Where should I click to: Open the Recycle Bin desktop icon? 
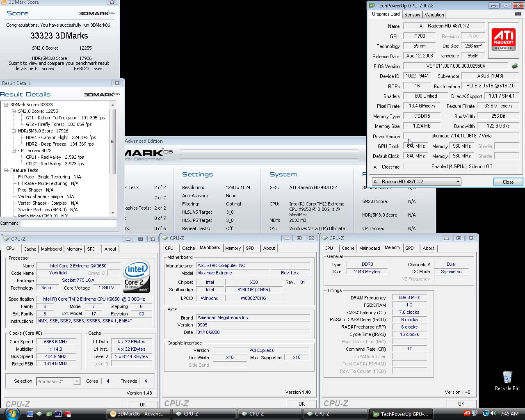(507, 381)
